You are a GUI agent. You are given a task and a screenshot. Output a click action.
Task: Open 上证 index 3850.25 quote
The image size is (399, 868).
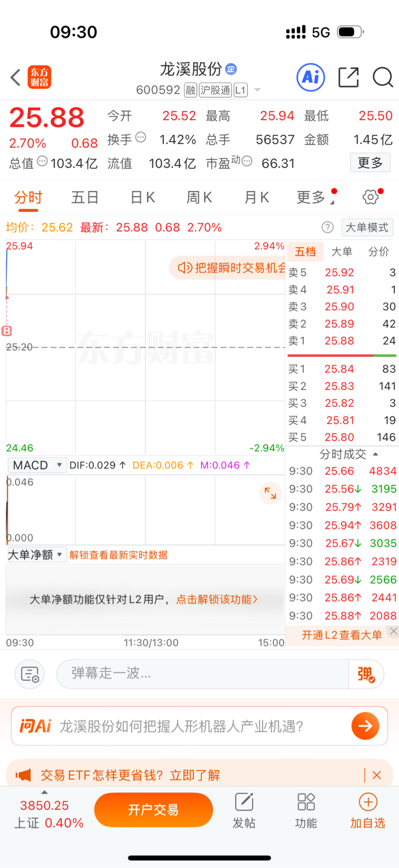point(48,814)
